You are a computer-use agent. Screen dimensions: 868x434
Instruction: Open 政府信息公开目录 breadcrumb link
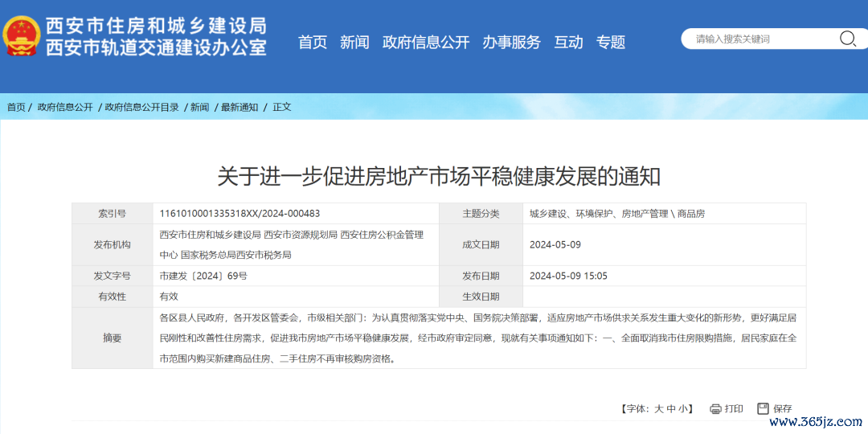141,108
